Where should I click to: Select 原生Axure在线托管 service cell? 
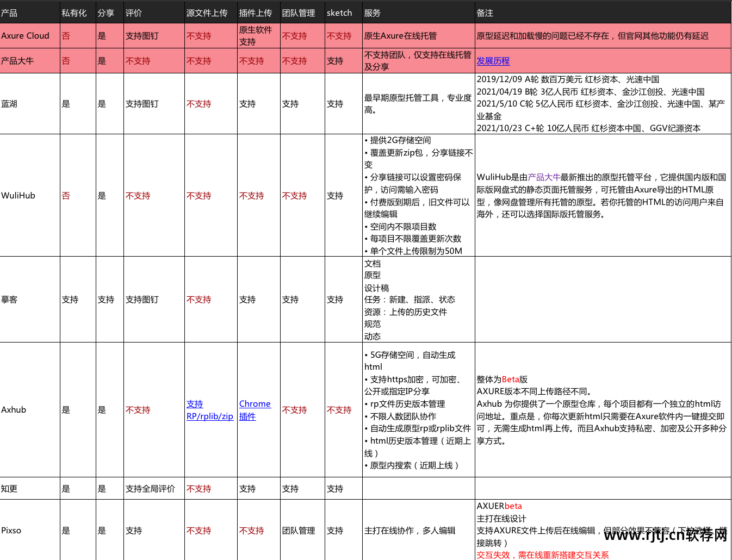coord(419,36)
